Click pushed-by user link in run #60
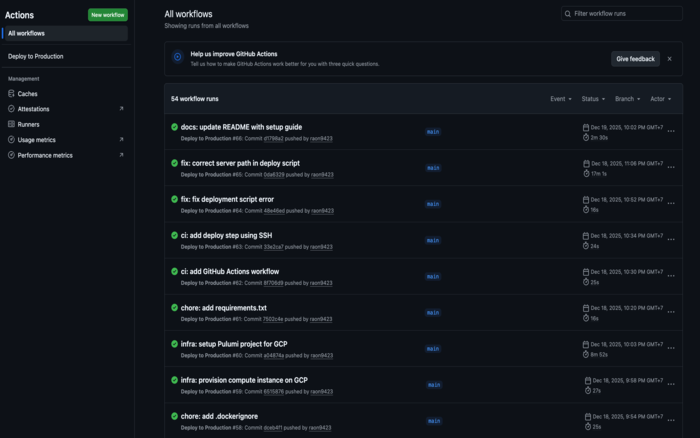The width and height of the screenshot is (700, 438). 321,356
